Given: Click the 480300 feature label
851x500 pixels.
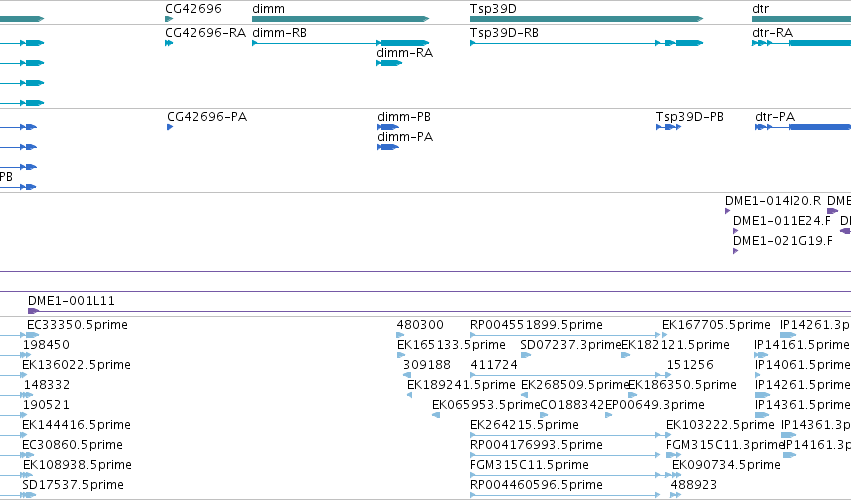Looking at the screenshot, I should 420,325.
